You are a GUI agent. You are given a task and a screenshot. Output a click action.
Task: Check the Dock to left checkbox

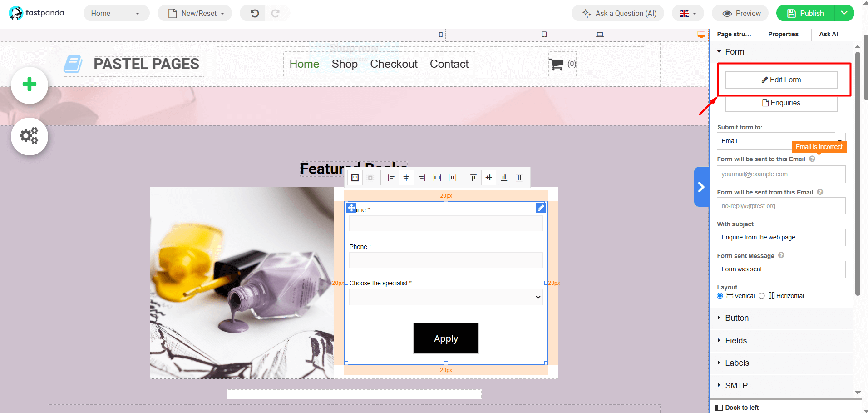pos(720,408)
